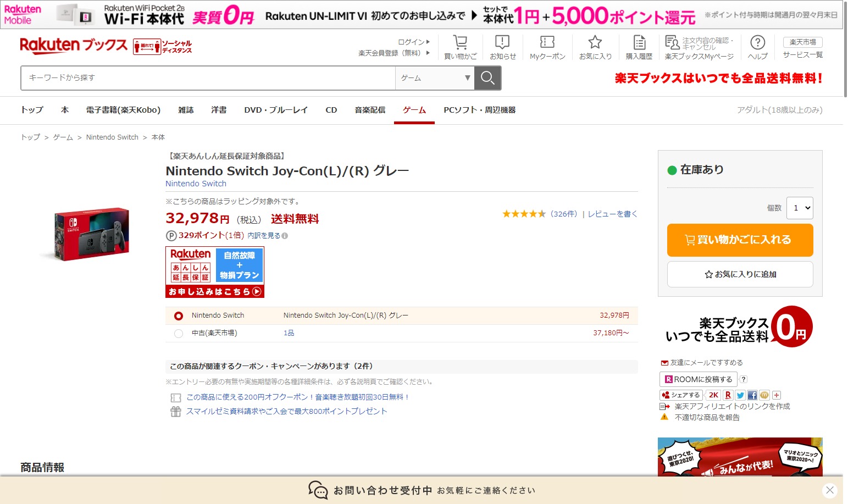Image resolution: width=848 pixels, height=504 pixels.
Task: Open the スマイルゼミ 800ポイント campaign link
Action: [x=287, y=411]
